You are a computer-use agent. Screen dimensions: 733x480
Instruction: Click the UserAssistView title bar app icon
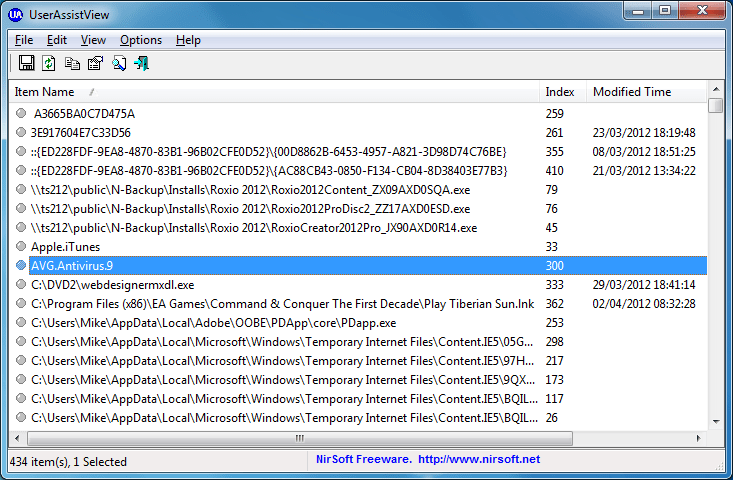click(x=15, y=15)
